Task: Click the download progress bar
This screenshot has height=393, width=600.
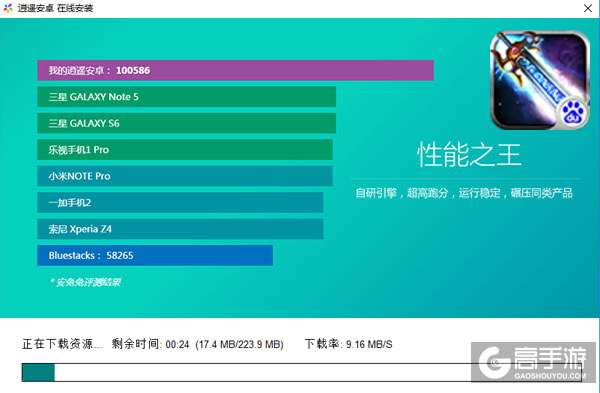Action: tap(302, 373)
